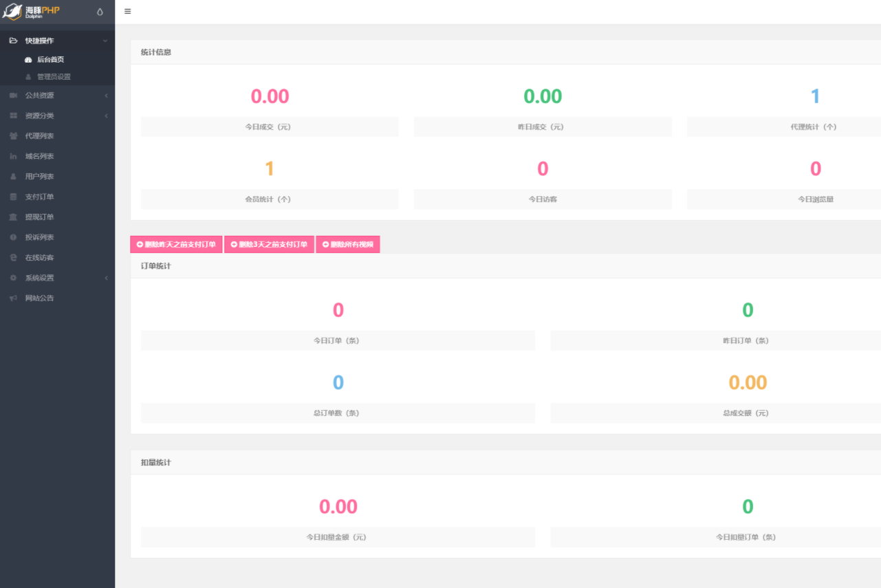Click the 今日访客 label
Viewport: 881px width, 588px height.
[x=543, y=199]
